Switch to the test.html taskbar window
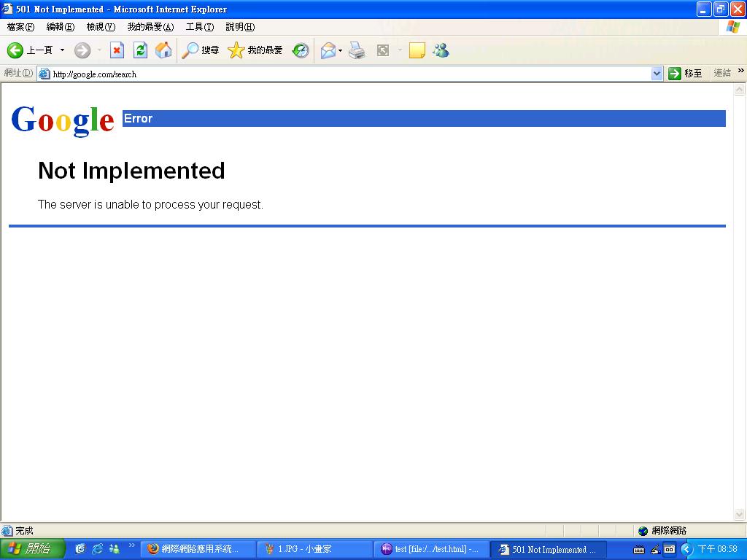Image resolution: width=747 pixels, height=560 pixels. click(432, 549)
